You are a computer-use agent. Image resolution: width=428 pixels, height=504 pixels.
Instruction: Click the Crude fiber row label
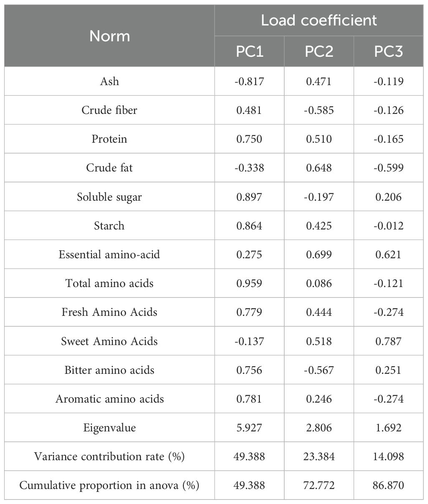109,110
